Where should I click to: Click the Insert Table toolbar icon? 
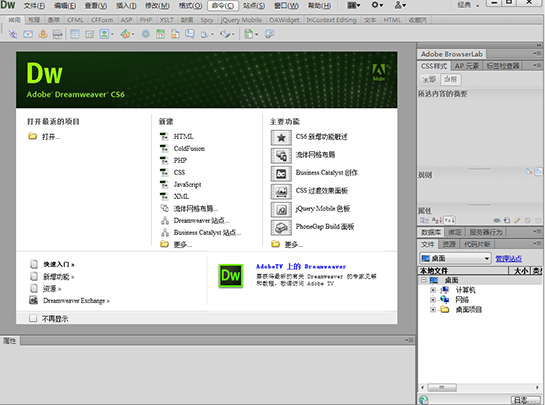[x=75, y=34]
